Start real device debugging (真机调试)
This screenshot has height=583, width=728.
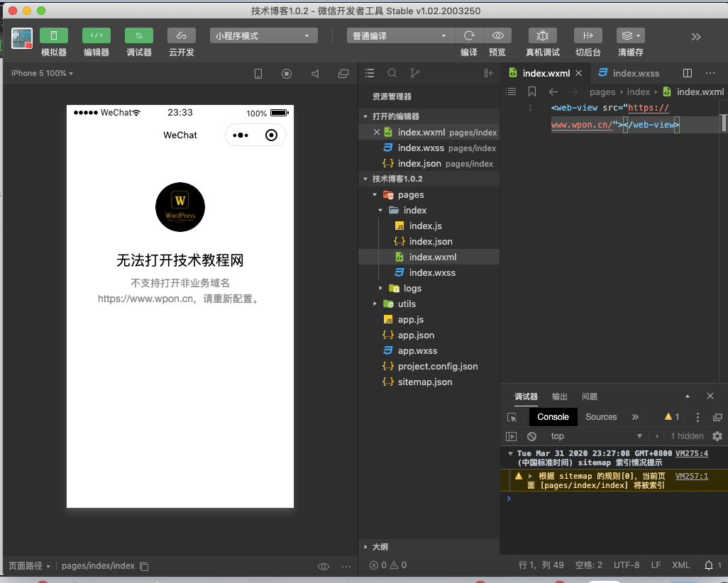542,35
